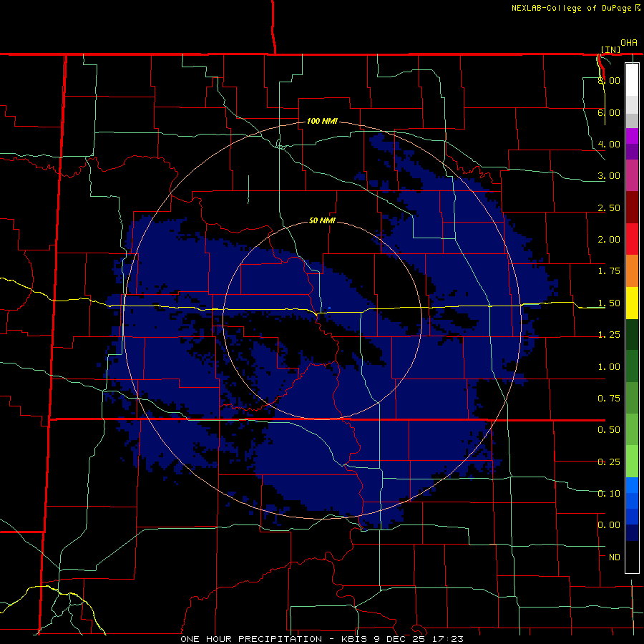
Task: Pick the dark maroon legend swatch
Action: 632,208
